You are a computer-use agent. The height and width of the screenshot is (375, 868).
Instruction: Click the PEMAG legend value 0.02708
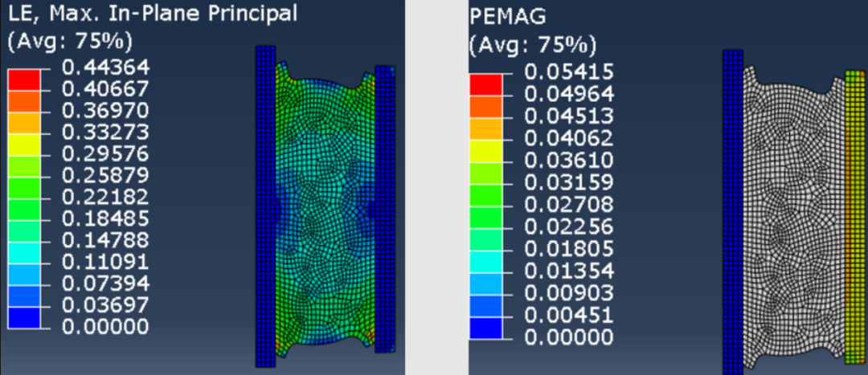(x=569, y=205)
